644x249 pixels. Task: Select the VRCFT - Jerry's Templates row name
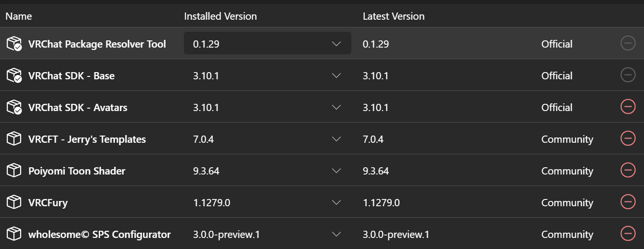[x=87, y=139]
